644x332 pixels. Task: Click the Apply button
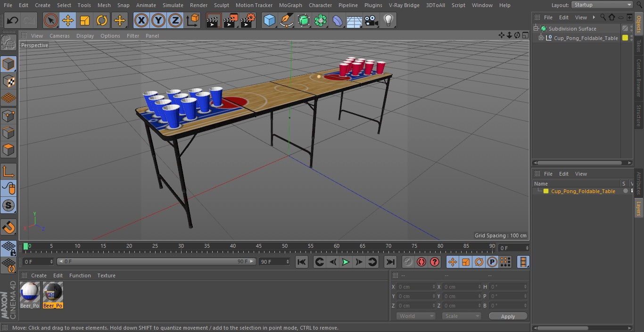point(508,316)
